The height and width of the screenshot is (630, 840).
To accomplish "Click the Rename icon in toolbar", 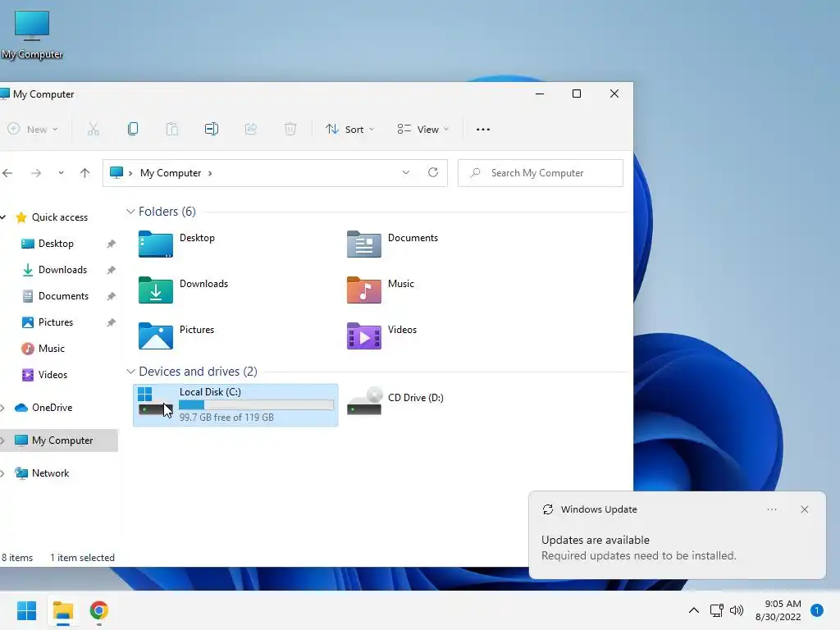I will [212, 129].
